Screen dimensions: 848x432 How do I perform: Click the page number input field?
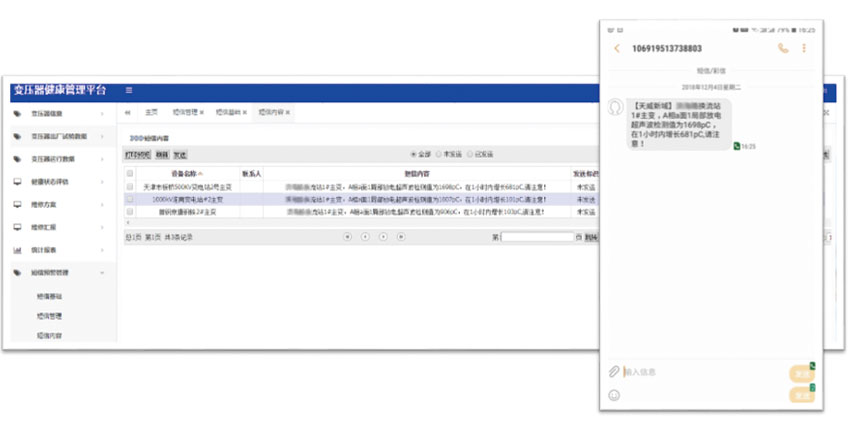coord(537,237)
